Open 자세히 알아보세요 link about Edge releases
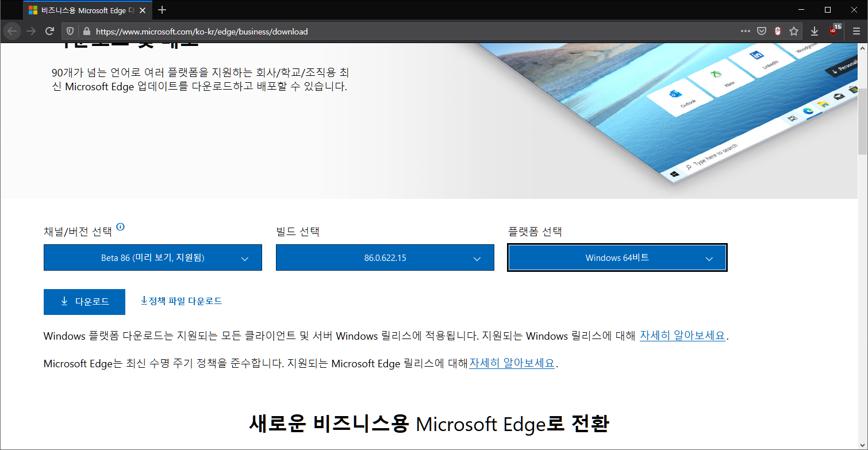The image size is (868, 450). [x=512, y=363]
